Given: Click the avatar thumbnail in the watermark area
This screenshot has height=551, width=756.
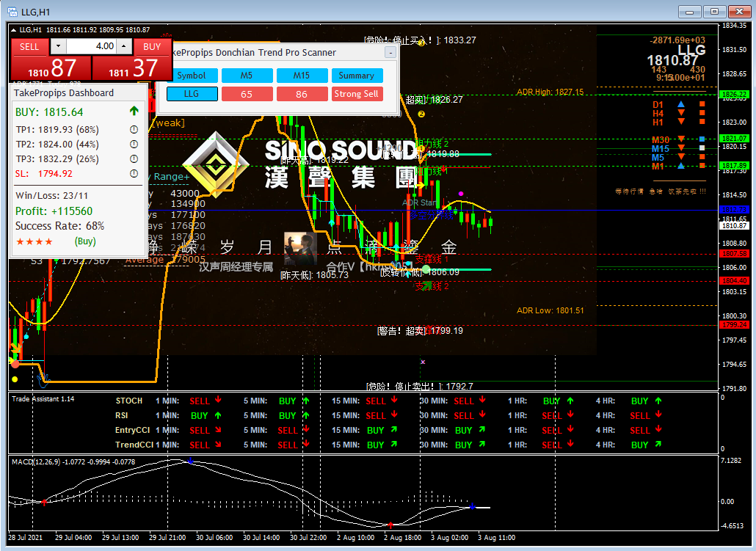Looking at the screenshot, I should click(x=300, y=248).
